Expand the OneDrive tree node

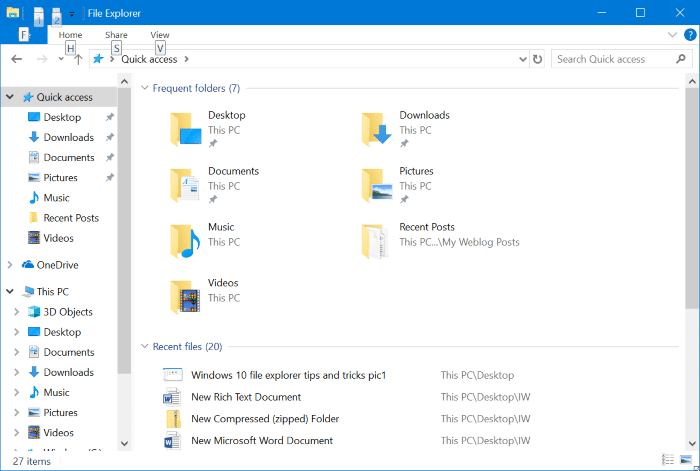pyautogui.click(x=10, y=265)
